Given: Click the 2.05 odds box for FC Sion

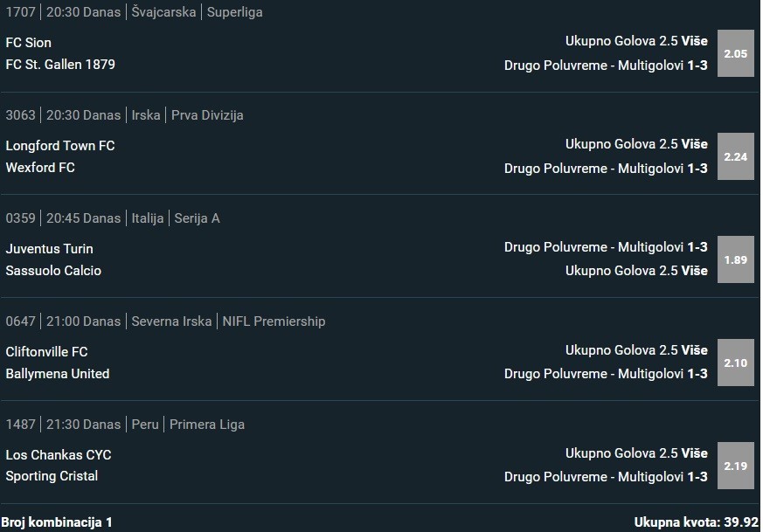Looking at the screenshot, I should (x=735, y=53).
